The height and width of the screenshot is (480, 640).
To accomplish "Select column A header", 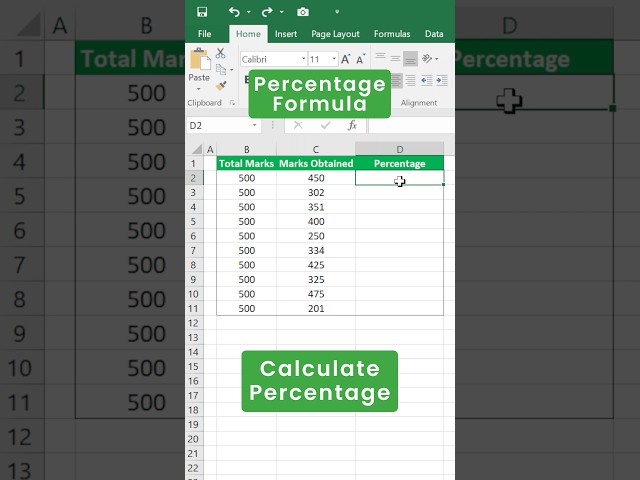I will (210, 149).
